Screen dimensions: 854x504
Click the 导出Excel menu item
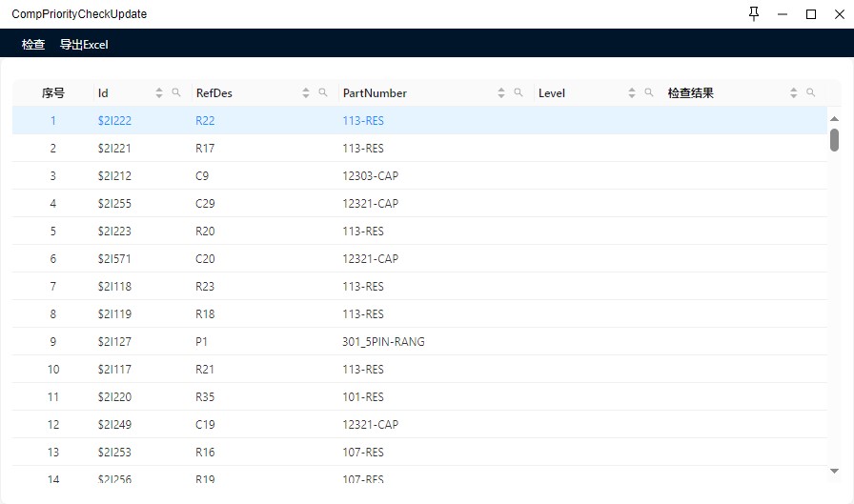pyautogui.click(x=84, y=45)
